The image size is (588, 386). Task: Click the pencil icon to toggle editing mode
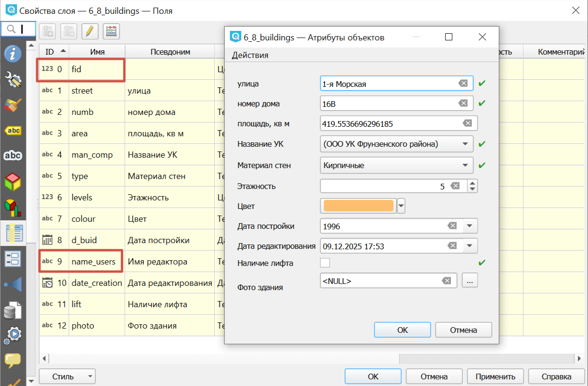pyautogui.click(x=90, y=31)
